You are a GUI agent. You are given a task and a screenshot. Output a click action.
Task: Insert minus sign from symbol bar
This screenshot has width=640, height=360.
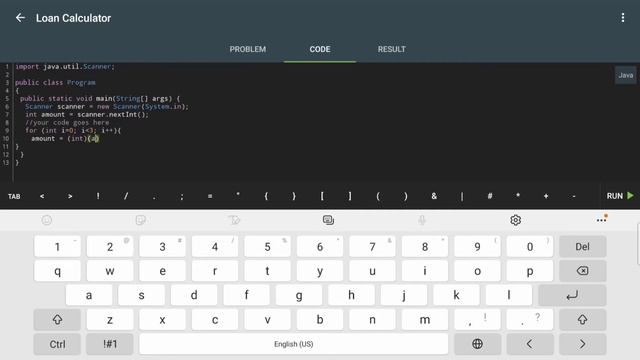(x=573, y=196)
